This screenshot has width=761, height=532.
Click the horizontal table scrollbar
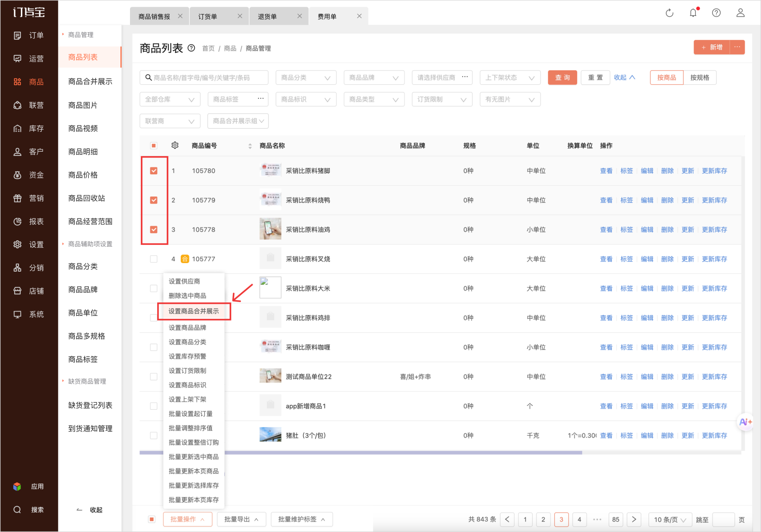(361, 452)
